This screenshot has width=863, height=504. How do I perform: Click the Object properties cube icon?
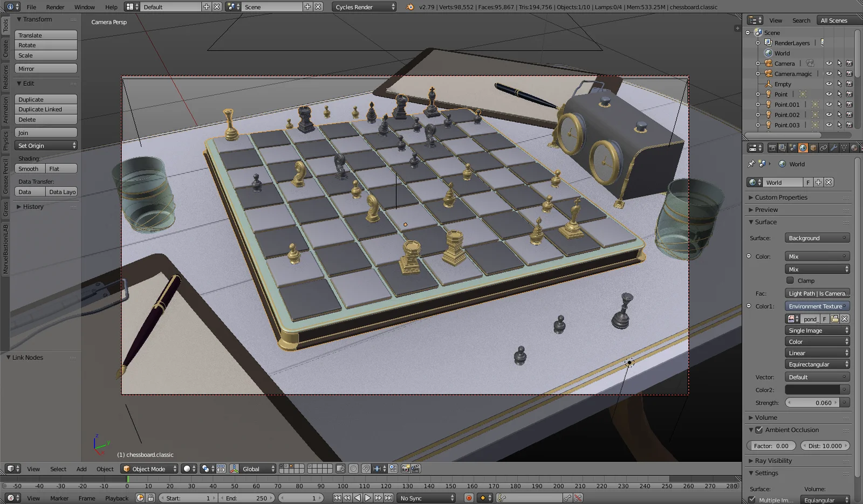813,147
